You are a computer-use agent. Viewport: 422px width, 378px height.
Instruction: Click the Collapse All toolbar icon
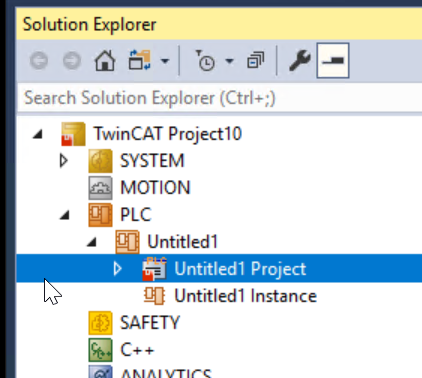[256, 60]
